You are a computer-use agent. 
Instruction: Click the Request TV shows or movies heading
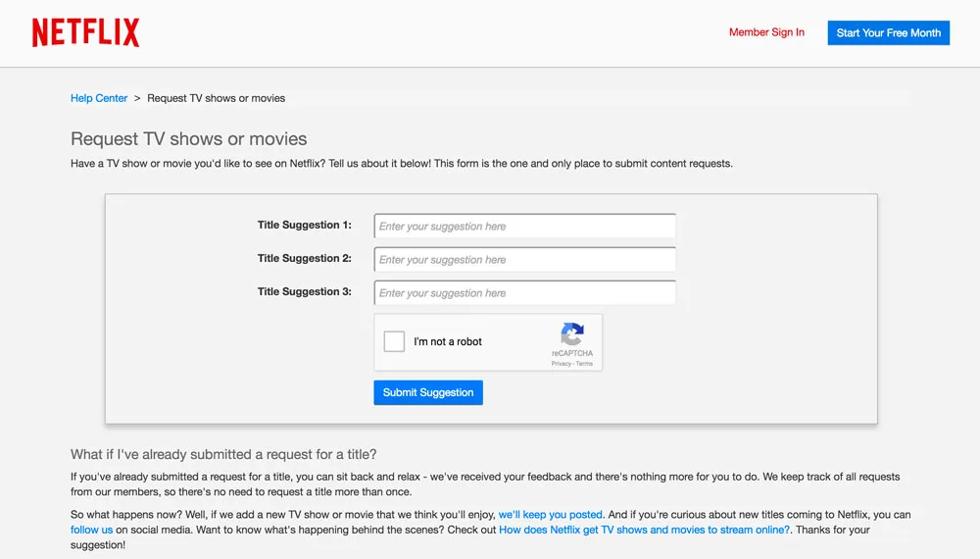pos(189,139)
